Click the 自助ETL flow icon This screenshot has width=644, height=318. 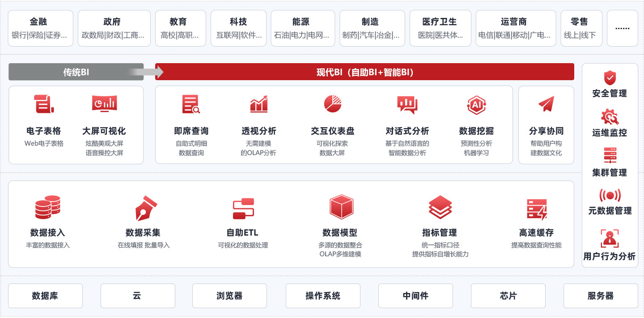coord(244,207)
